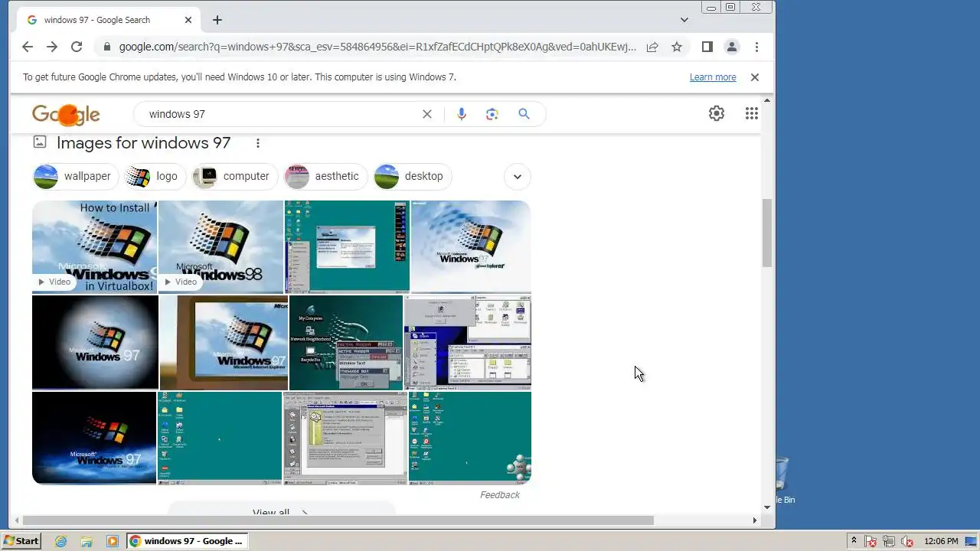Viewport: 980px width, 551px height.
Task: Open dark blue Windows 97 logo thumbnail
Action: (94, 438)
